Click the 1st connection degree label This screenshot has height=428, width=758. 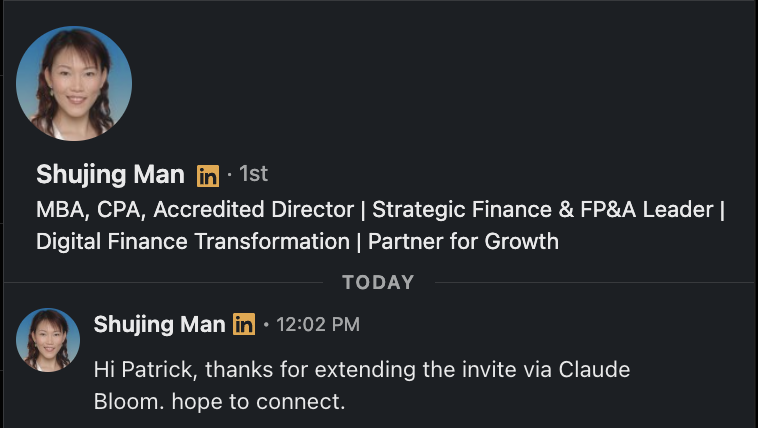coord(253,174)
